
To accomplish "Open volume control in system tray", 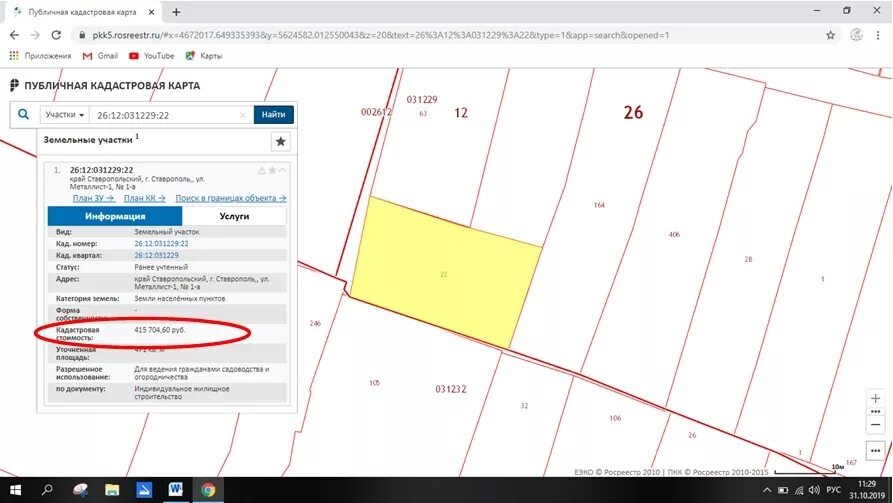I will click(x=814, y=490).
